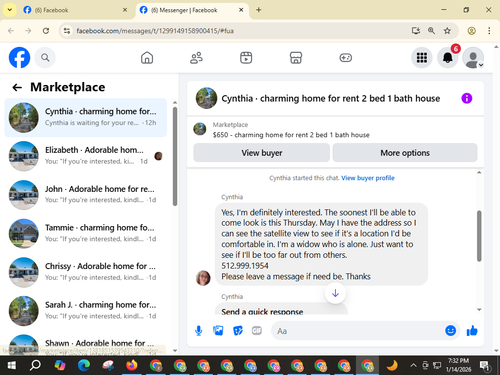
Task: Open a new browser tab
Action: pyautogui.click(x=259, y=10)
